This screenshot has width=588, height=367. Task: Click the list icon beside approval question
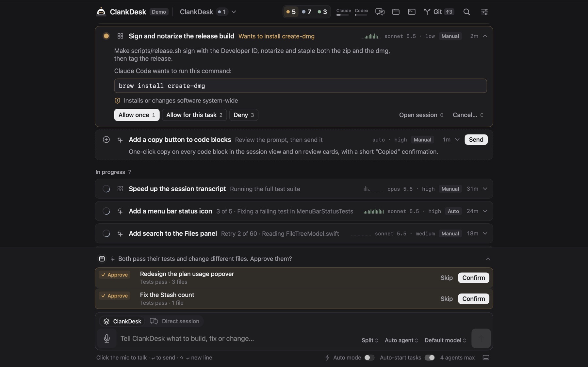point(102,259)
